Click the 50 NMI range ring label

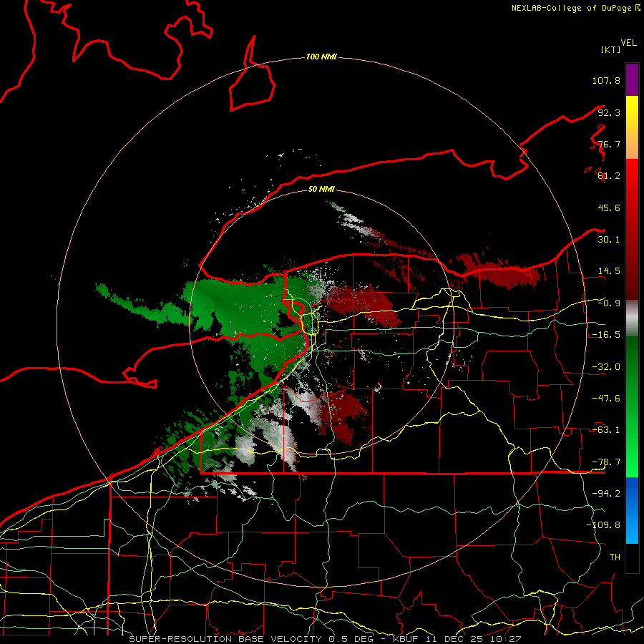click(x=321, y=189)
